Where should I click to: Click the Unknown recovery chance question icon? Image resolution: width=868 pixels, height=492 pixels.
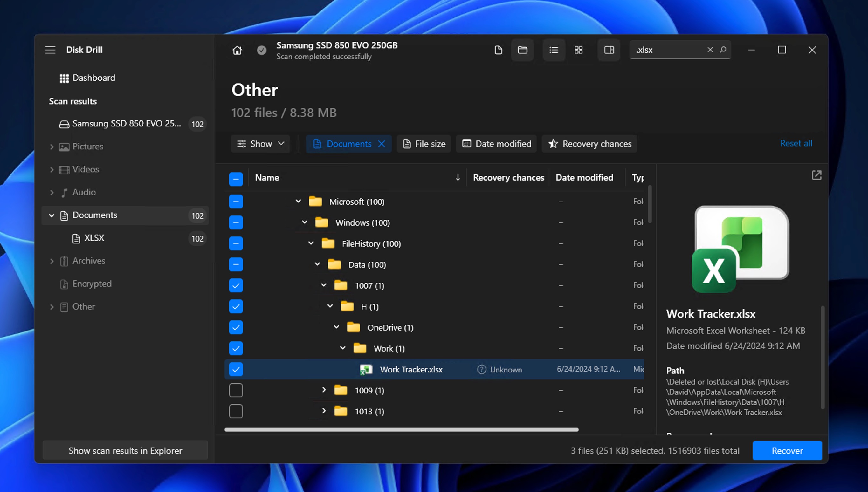481,370
